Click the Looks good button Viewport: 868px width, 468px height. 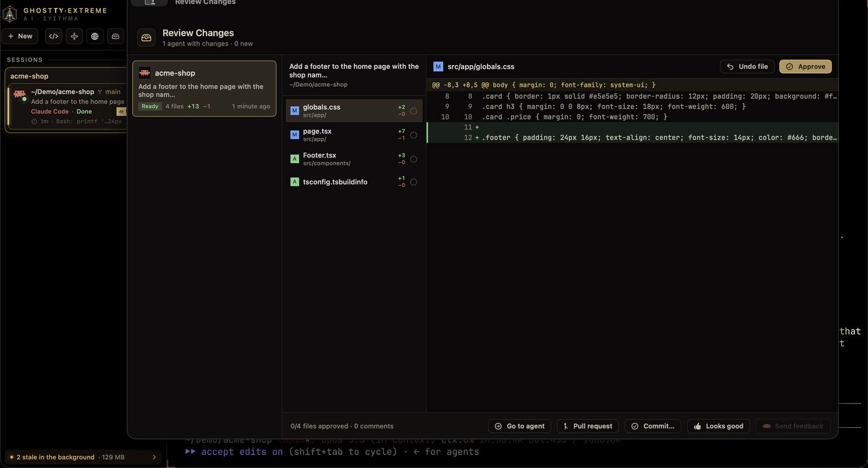click(x=719, y=426)
